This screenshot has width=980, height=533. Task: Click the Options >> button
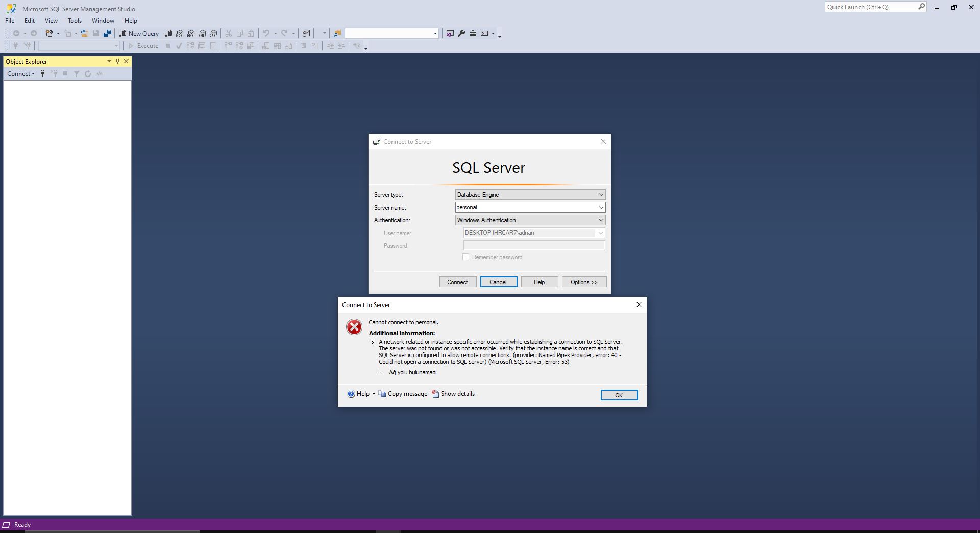(x=584, y=282)
